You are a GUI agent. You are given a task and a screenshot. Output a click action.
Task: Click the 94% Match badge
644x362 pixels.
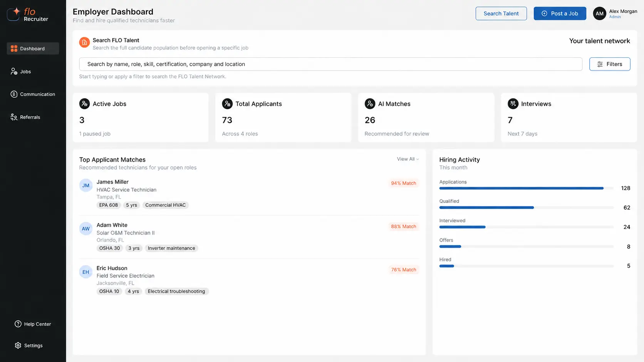point(403,183)
